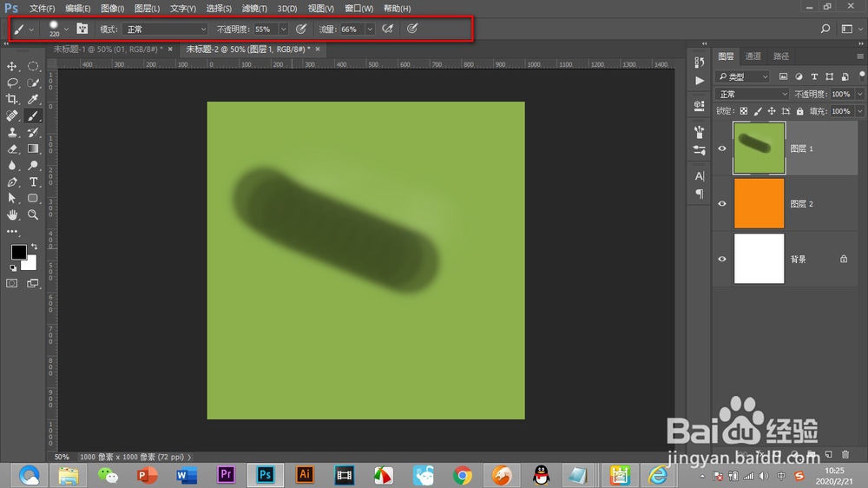Switch to the 通道 tab

(x=753, y=56)
